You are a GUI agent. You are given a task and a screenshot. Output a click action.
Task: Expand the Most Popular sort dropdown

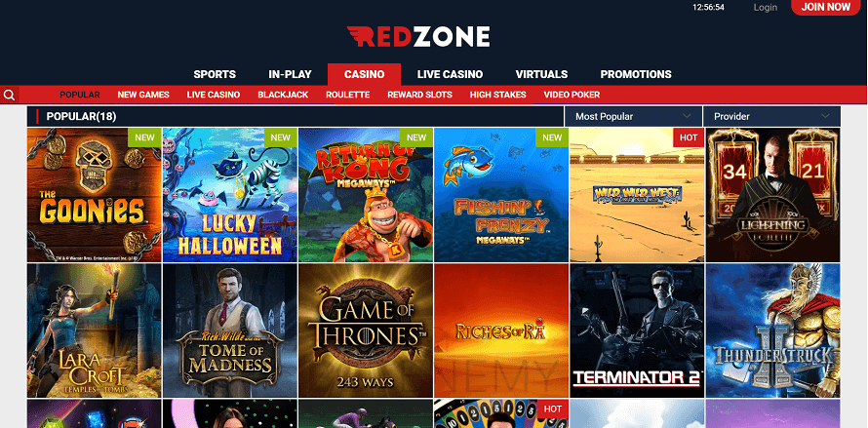click(x=633, y=116)
